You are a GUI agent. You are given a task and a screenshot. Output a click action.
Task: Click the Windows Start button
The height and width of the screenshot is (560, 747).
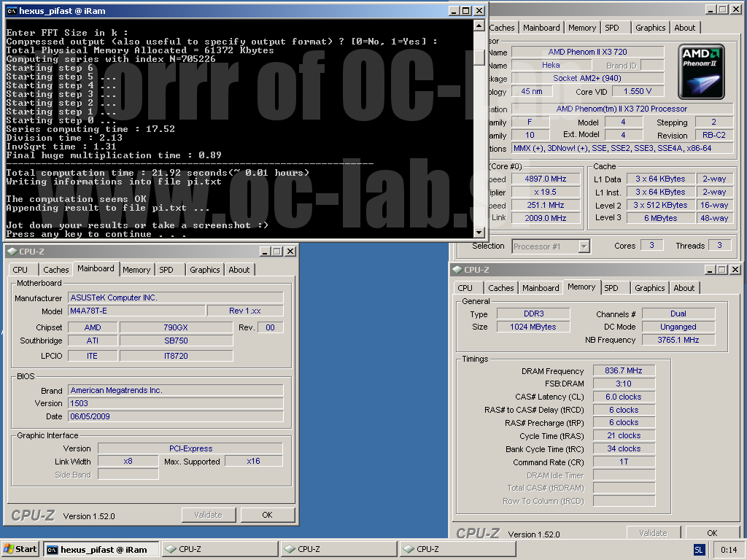coord(20,549)
